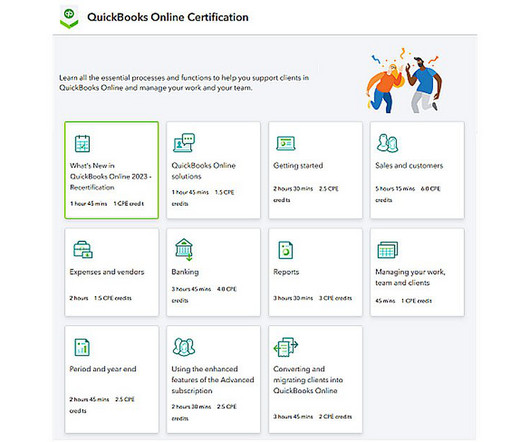
Task: Click the laptop icon on Getting started card
Action: (286, 143)
